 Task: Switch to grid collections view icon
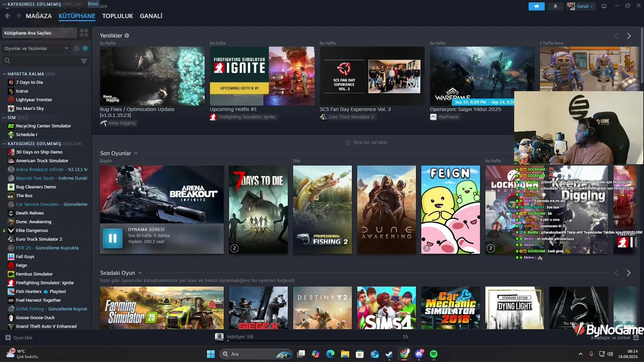[x=84, y=33]
